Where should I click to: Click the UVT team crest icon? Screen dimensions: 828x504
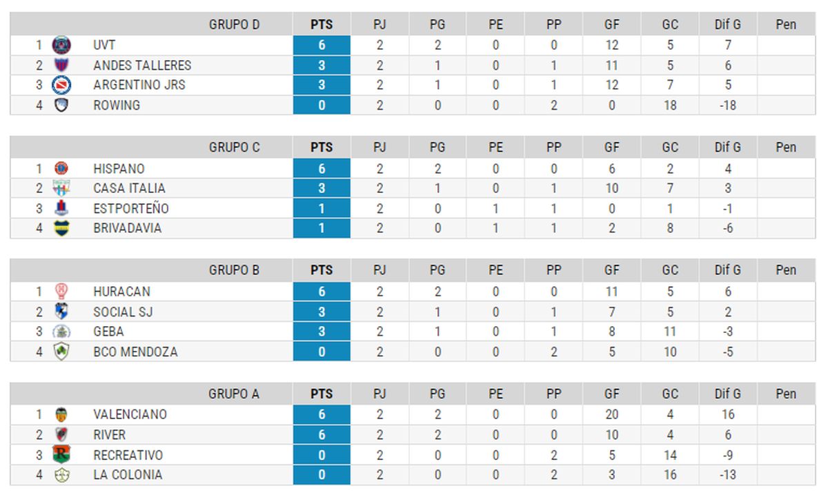[61, 46]
